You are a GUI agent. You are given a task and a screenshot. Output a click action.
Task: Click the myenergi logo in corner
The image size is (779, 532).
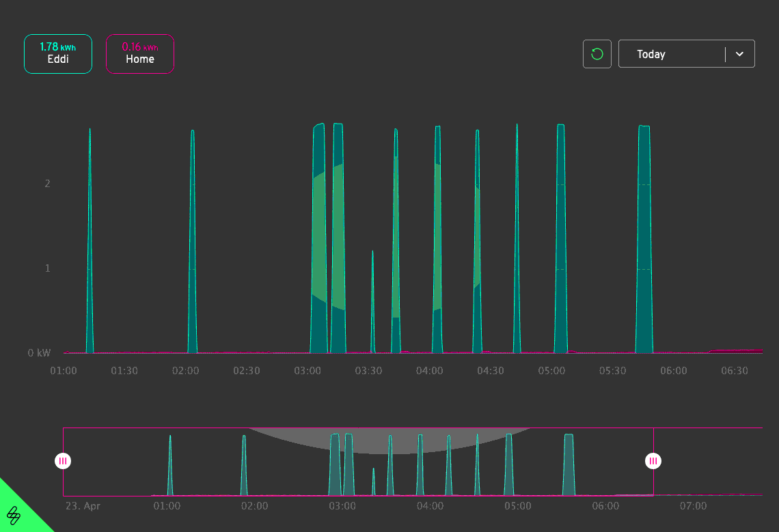click(14, 515)
